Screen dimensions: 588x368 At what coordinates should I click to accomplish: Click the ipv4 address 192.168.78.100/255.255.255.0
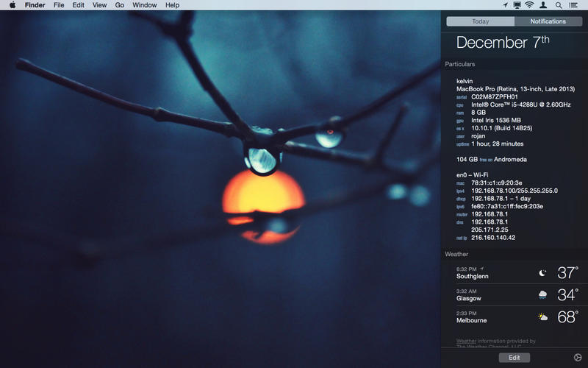(514, 191)
